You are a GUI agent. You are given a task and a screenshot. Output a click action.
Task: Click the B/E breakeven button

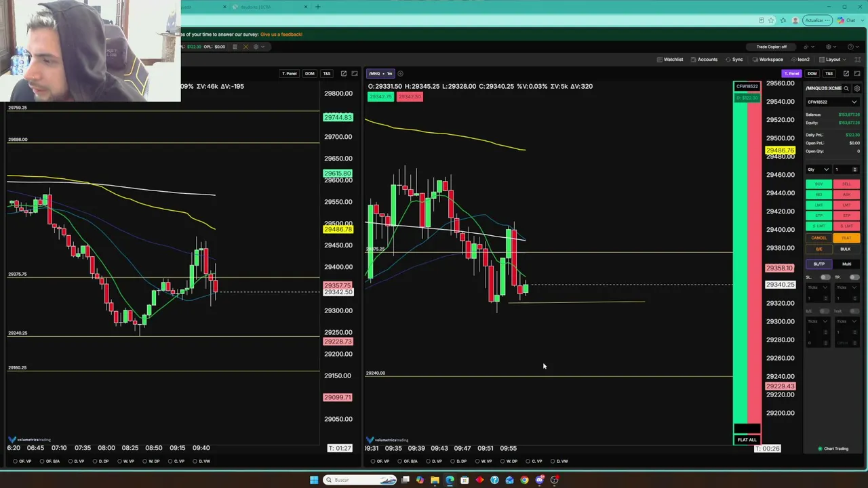(818, 249)
